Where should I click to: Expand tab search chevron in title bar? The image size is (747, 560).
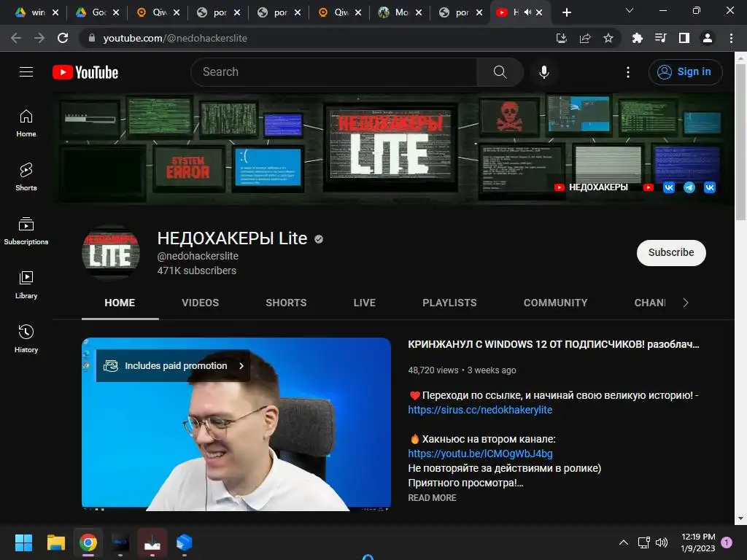(630, 10)
